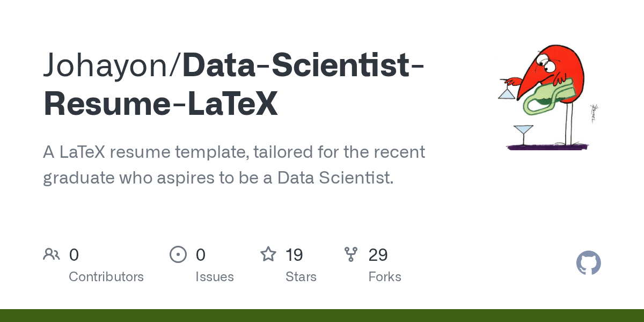
Task: Click the repository description text
Action: 234,165
